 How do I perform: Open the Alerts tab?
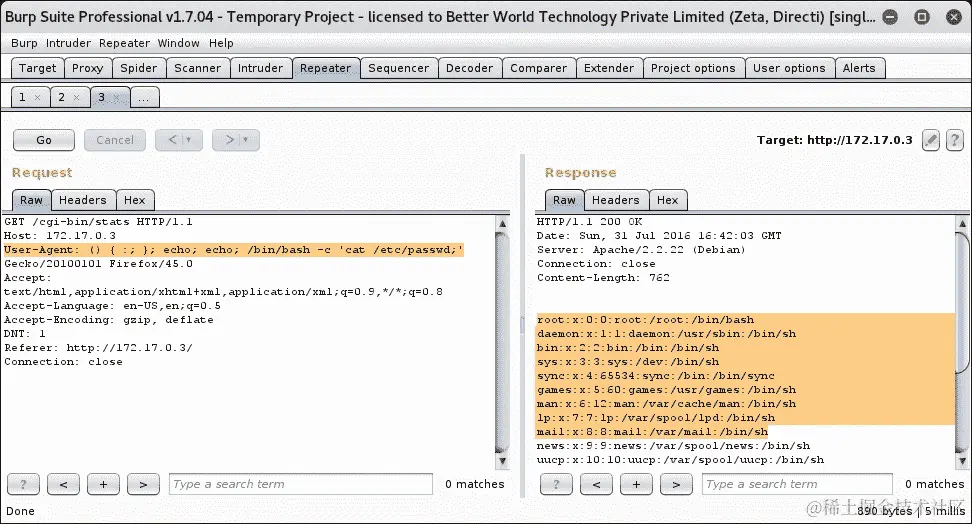click(x=859, y=68)
